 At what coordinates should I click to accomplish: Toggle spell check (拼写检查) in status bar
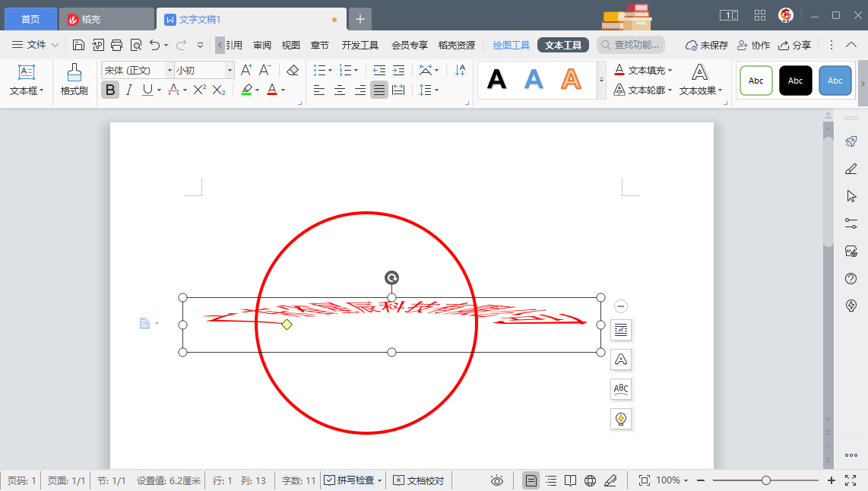point(350,480)
